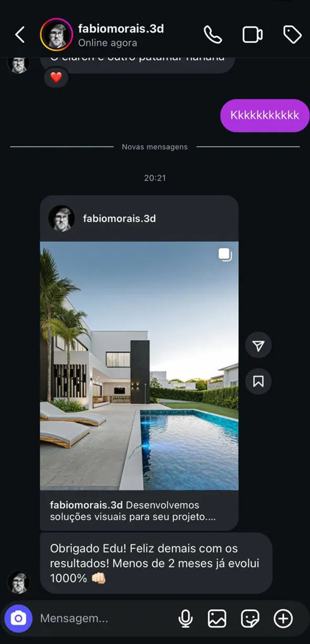Share the post with the paper plane icon

click(x=258, y=345)
